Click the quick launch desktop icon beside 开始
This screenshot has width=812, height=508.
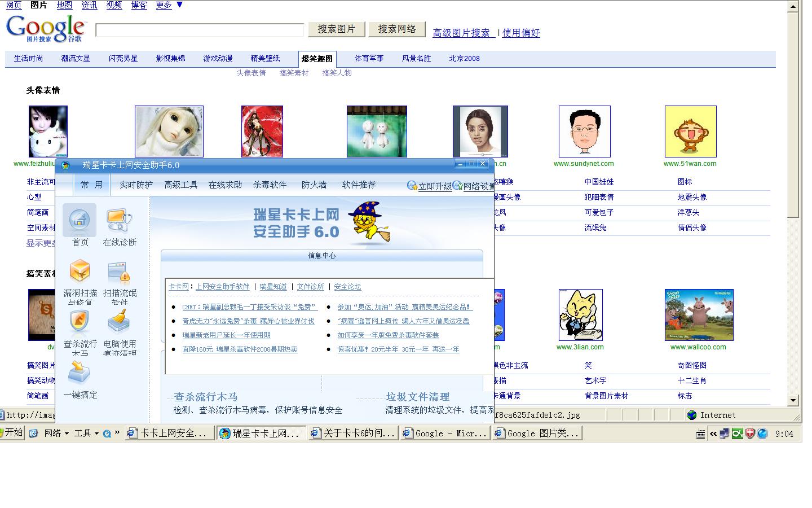34,433
